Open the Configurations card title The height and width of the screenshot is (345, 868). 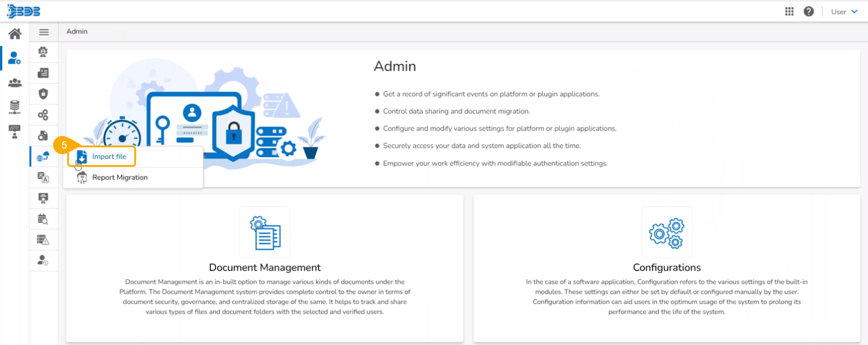click(x=667, y=267)
